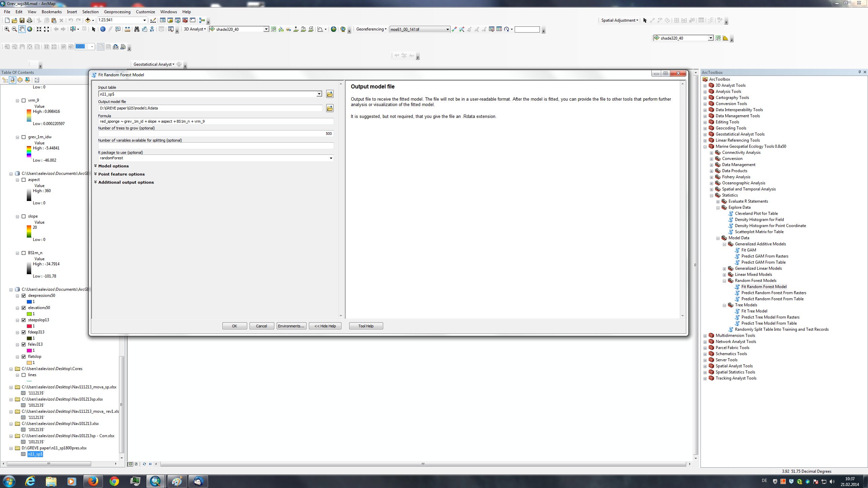Open the Environments... settings button
This screenshot has width=868, height=488.
[x=291, y=326]
